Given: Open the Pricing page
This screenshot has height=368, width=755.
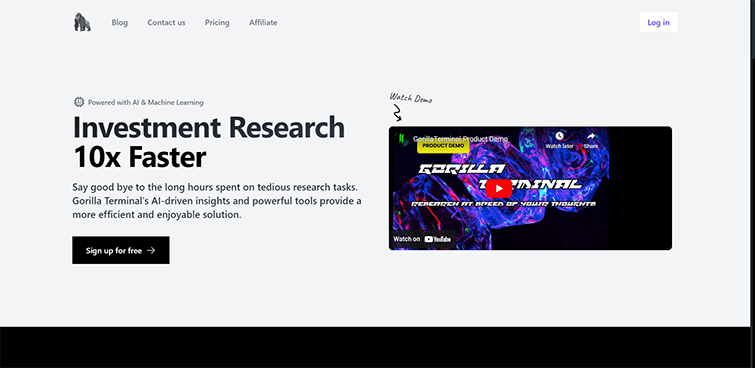Looking at the screenshot, I should click(x=217, y=23).
